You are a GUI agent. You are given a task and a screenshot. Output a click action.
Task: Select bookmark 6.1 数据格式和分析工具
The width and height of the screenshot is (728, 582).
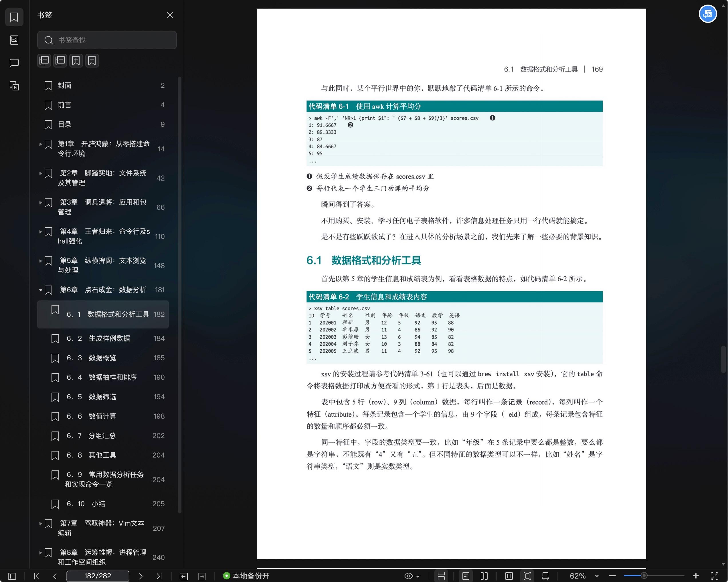[x=103, y=314]
